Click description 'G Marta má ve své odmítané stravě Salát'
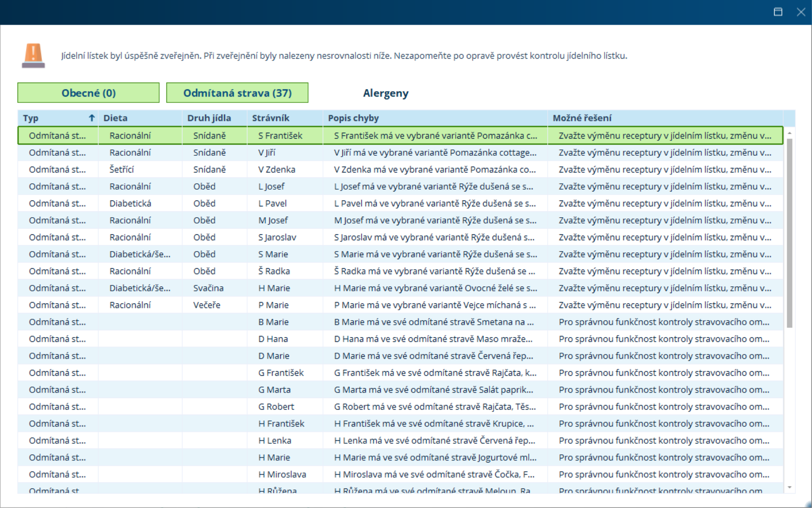This screenshot has width=812, height=508. 435,390
